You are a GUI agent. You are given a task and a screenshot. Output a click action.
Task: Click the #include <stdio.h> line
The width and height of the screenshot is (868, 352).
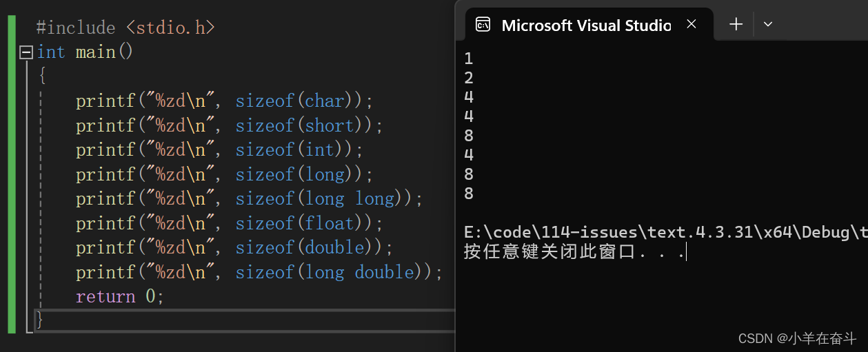click(x=125, y=28)
